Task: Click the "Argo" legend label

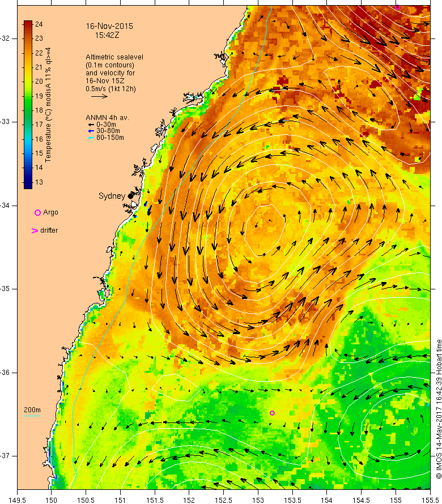Action: [50, 212]
